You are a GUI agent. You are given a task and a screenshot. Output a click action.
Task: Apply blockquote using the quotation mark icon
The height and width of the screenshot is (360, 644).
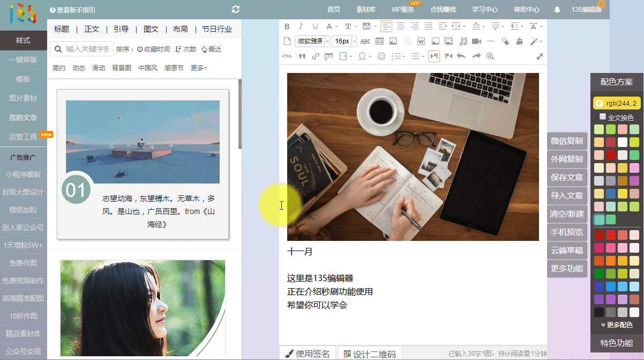click(x=302, y=56)
